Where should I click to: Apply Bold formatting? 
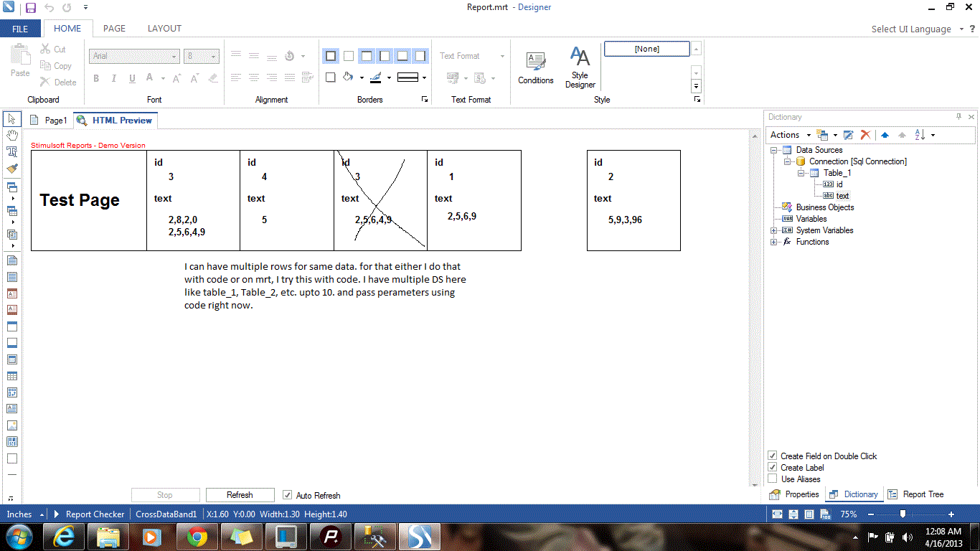(95, 78)
